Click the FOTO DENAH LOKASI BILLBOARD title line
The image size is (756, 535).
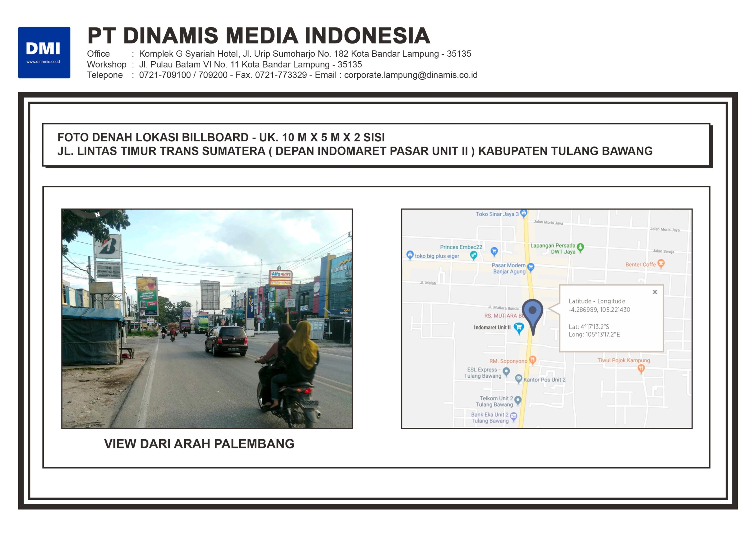pyautogui.click(x=221, y=137)
